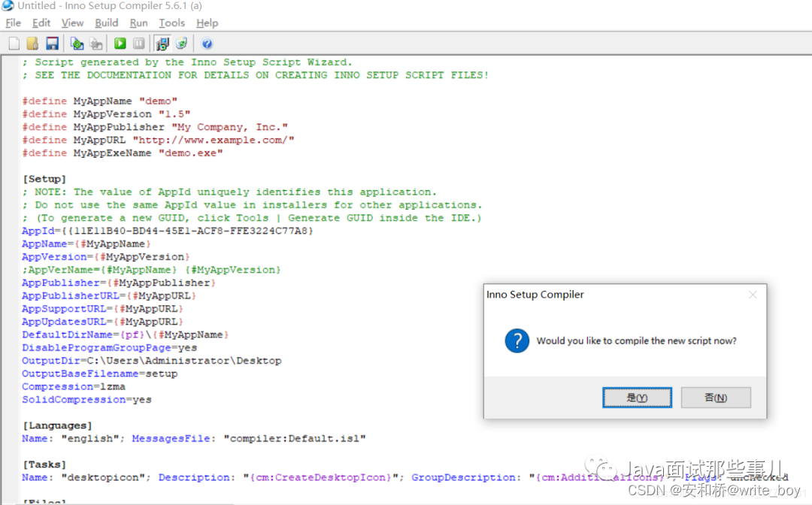Click the 'SEE THE DOCUMENTATION' comment line
This screenshot has height=505, width=812.
pyautogui.click(x=256, y=75)
